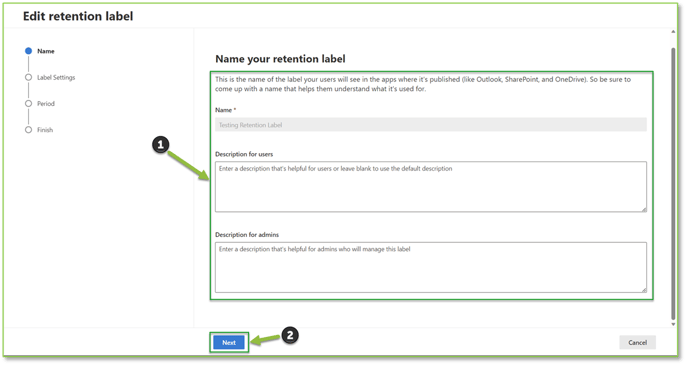This screenshot has width=686, height=365.
Task: Focus the Description for users text box
Action: tap(430, 187)
